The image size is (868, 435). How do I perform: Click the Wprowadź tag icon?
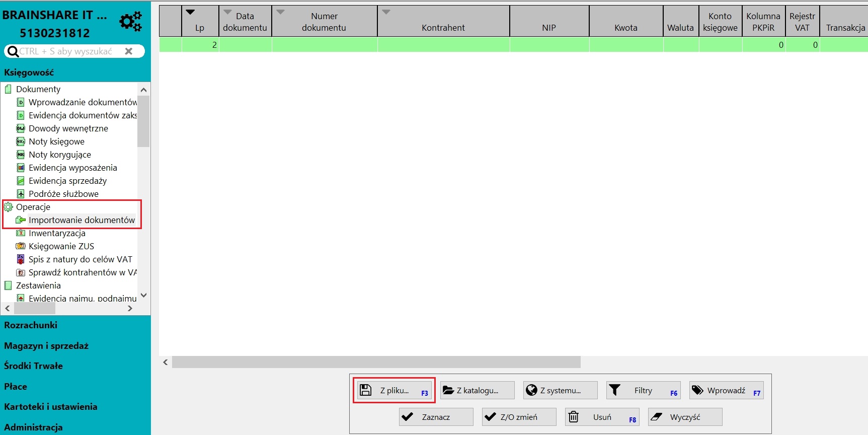point(697,390)
